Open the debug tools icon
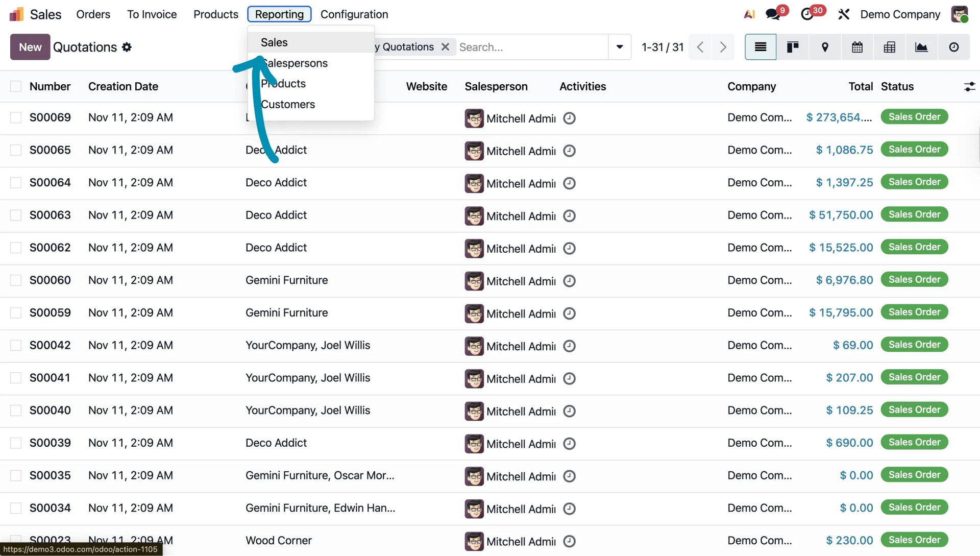The width and height of the screenshot is (980, 556). point(844,14)
